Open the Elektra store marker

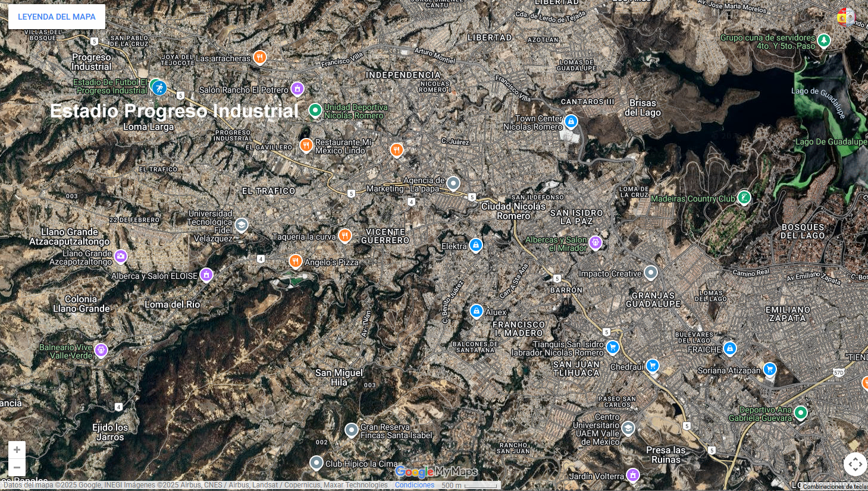click(x=475, y=245)
